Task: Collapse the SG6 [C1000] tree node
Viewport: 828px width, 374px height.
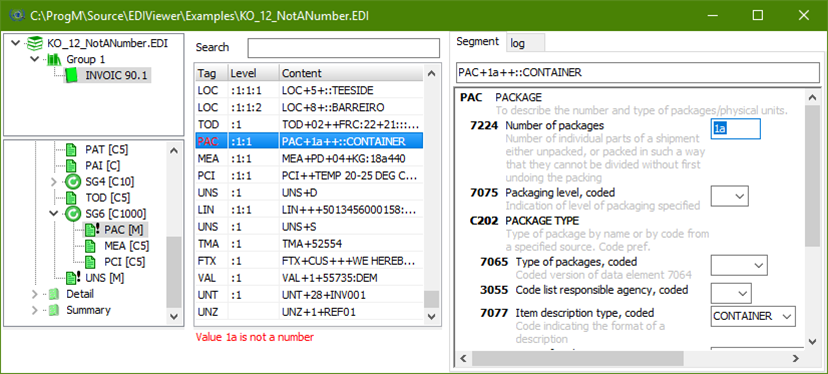Action: coord(53,213)
